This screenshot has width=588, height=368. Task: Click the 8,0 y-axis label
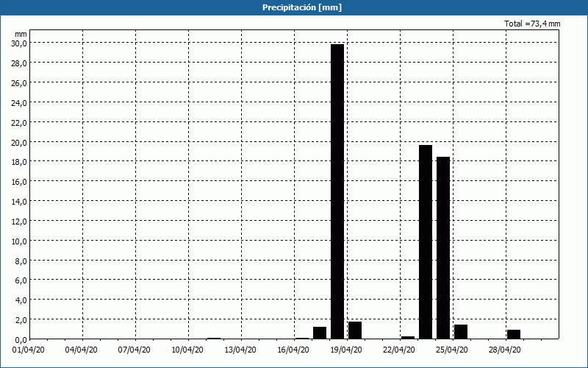[x=21, y=261]
